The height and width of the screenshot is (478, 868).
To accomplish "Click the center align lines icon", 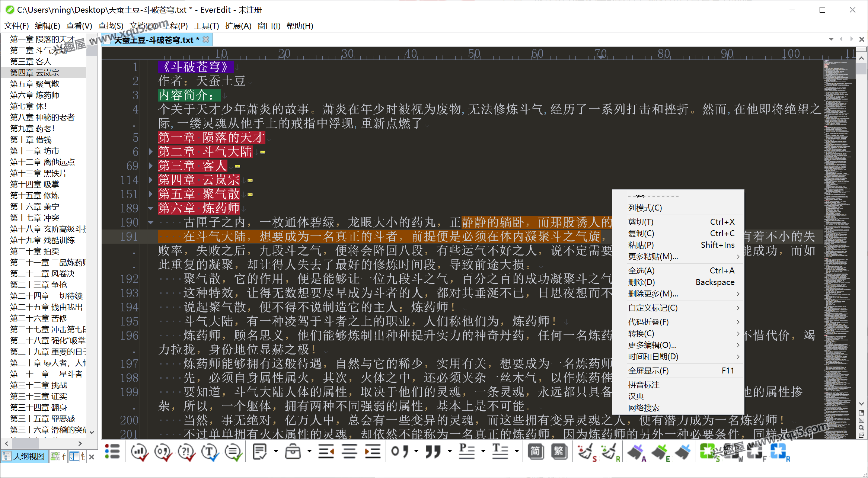I will click(x=350, y=452).
